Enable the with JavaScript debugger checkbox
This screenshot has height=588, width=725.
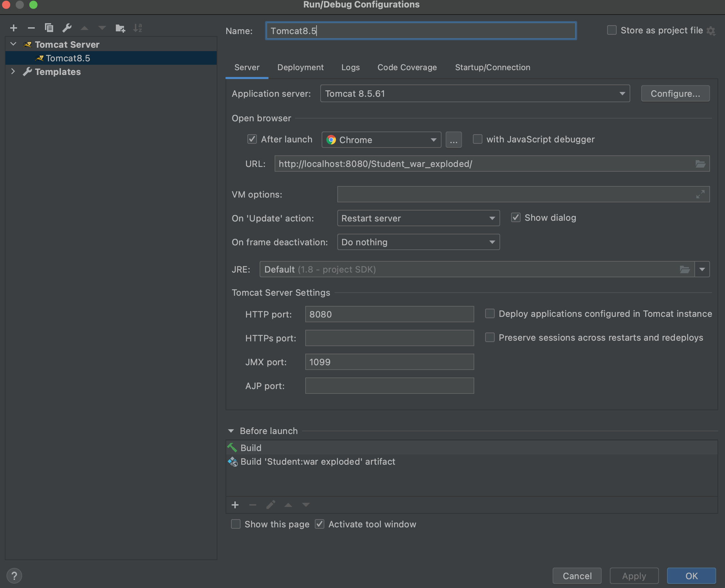(477, 139)
